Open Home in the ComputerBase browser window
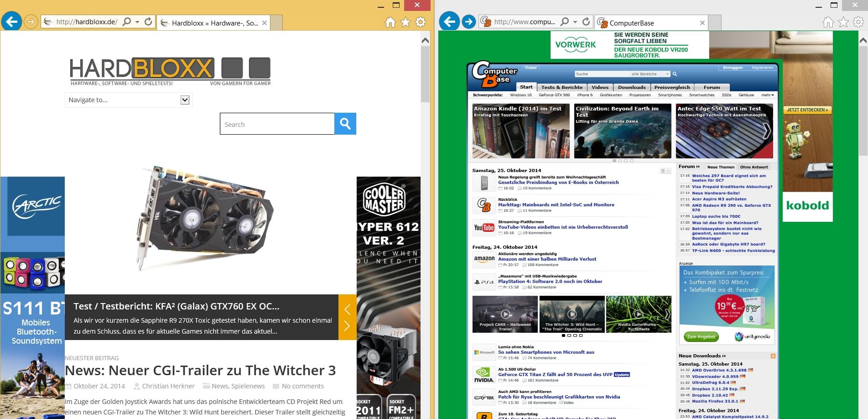This screenshot has height=419, width=868. pos(828,22)
